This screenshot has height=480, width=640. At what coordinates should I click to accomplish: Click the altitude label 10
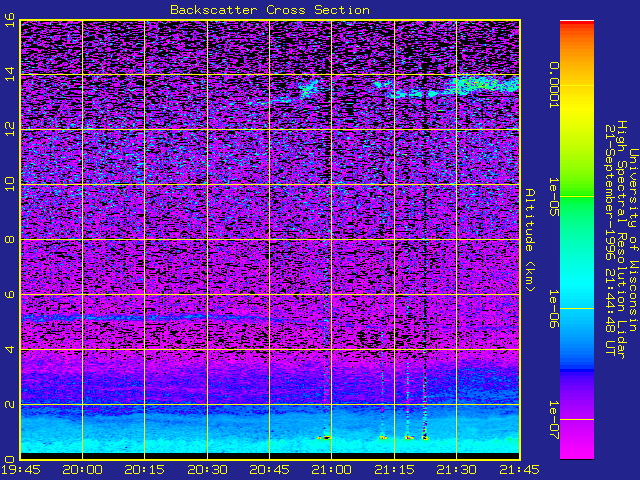pyautogui.click(x=10, y=184)
